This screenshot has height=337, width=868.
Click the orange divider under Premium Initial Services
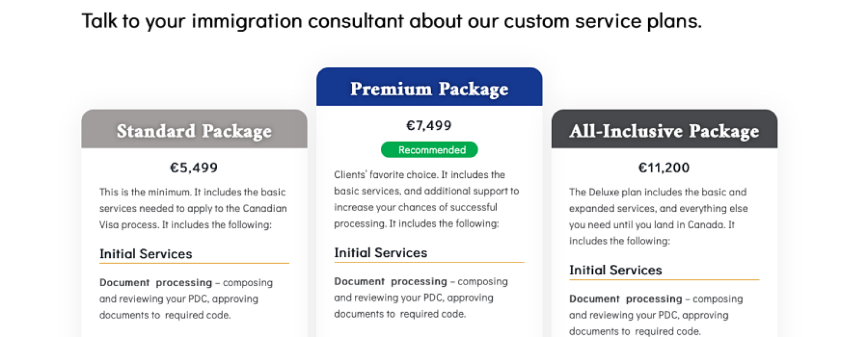[x=429, y=262]
